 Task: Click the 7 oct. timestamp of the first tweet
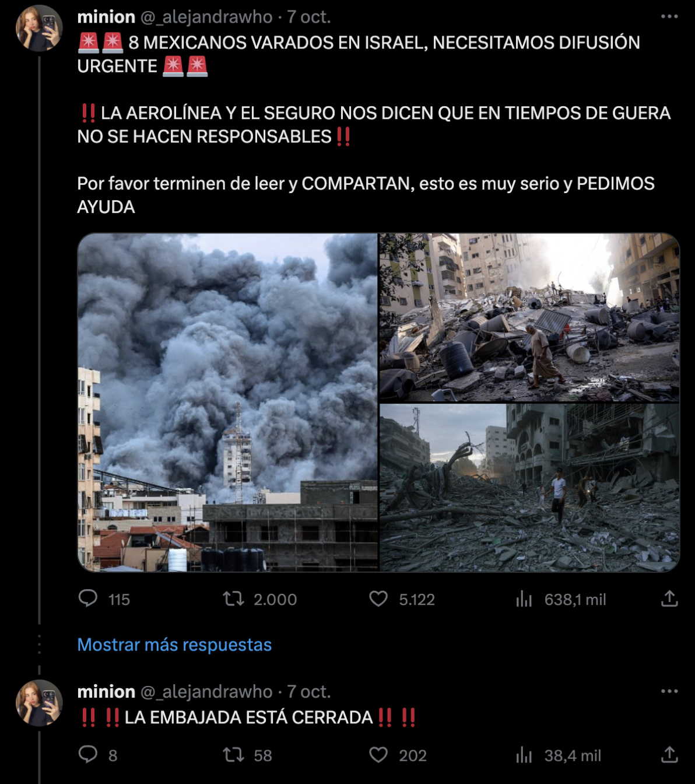point(309,17)
